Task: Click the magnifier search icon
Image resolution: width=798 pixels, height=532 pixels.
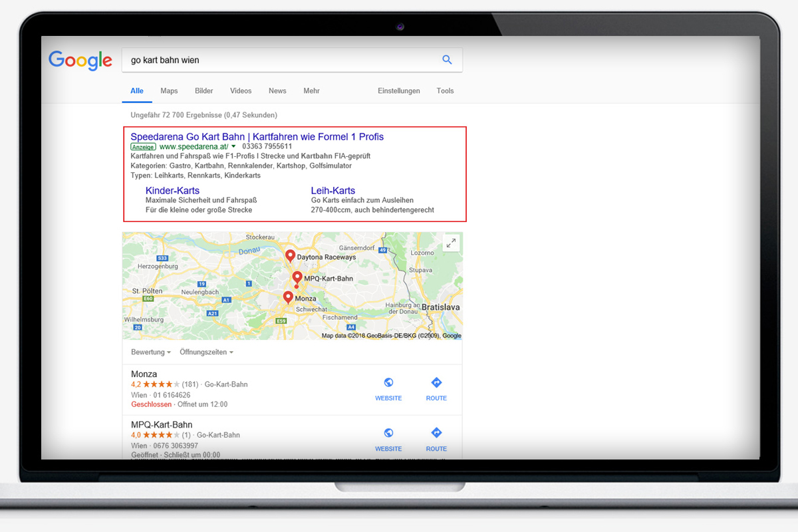Action: [447, 60]
